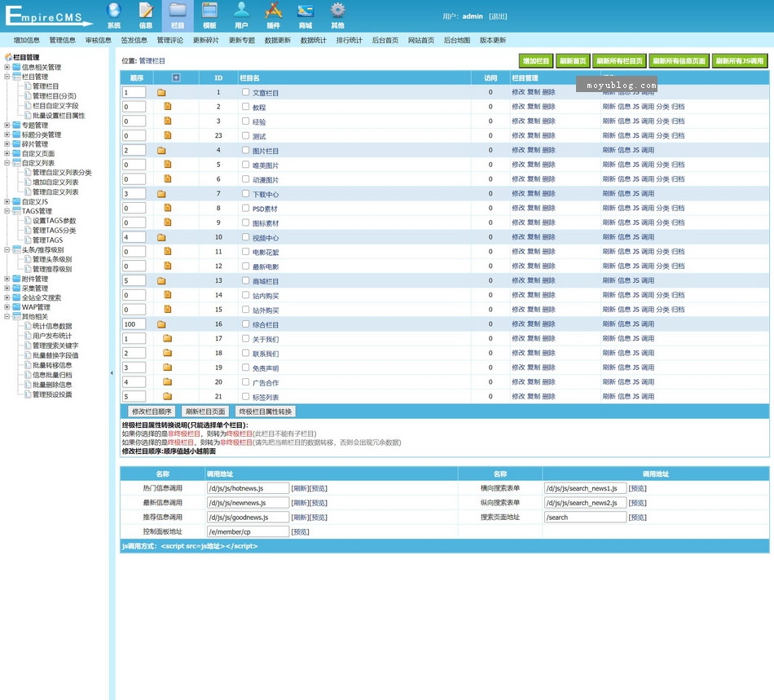Click the 终极栏目属性转换 button
The image size is (774, 700).
[265, 412]
